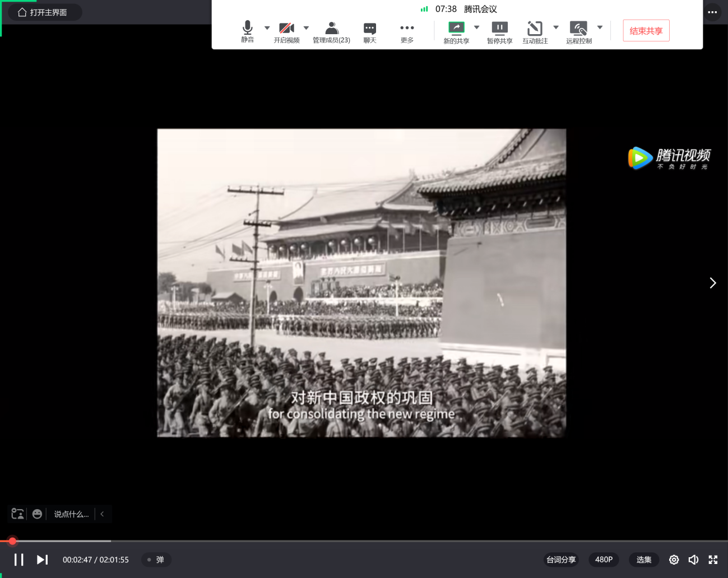The width and height of the screenshot is (728, 578).
Task: Toggle the bullet comments (弹) switch
Action: [x=156, y=560]
